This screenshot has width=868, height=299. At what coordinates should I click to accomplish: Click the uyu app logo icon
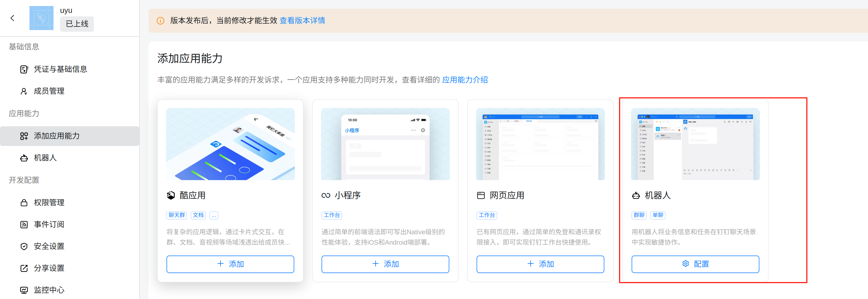(x=41, y=18)
